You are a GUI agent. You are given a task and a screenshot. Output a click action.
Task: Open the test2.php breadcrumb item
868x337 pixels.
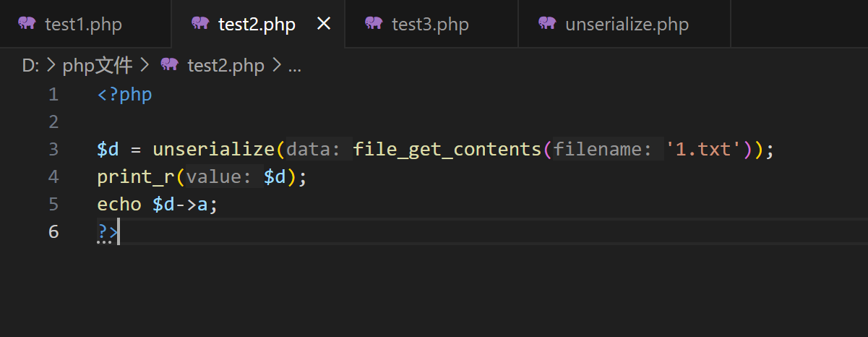click(x=225, y=66)
